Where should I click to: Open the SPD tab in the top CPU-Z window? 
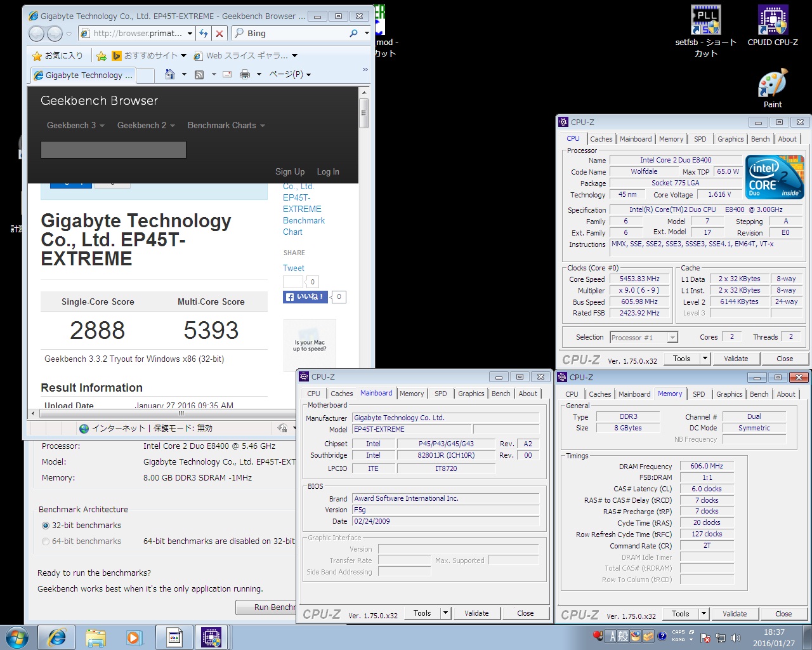click(700, 139)
